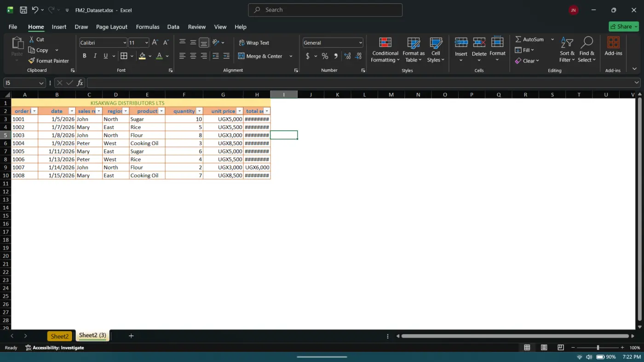This screenshot has width=644, height=362.
Task: Switch to the Formulas tab
Action: tap(148, 27)
